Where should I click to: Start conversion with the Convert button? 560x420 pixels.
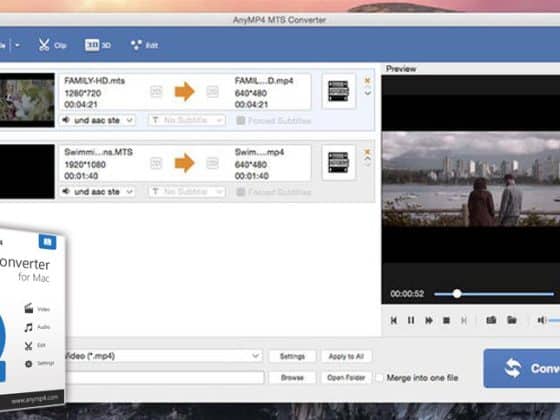click(x=522, y=368)
